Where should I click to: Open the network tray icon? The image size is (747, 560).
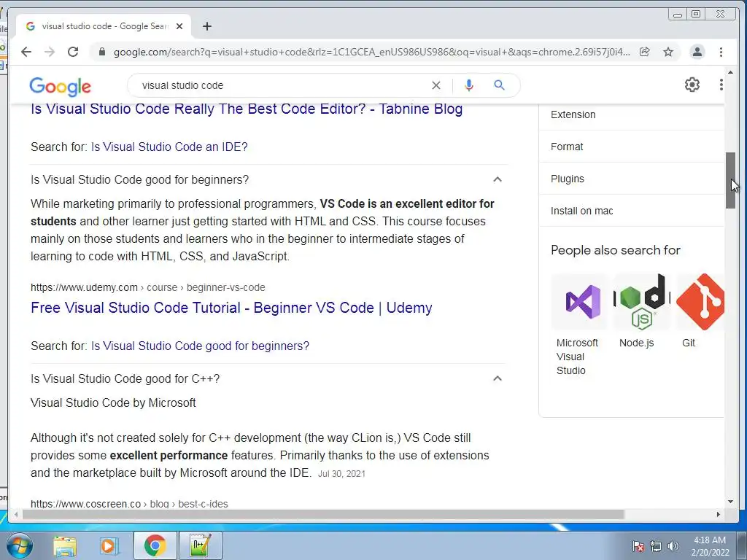point(656,546)
